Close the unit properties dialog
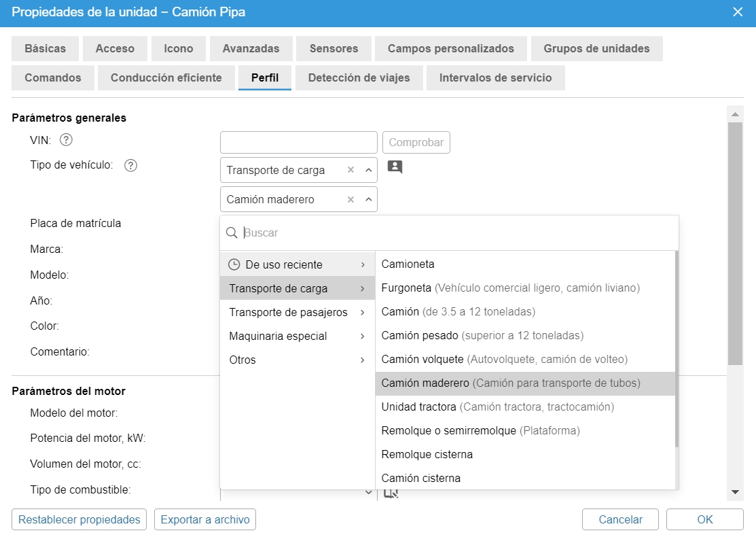Screen dimensions: 756x535 point(738,12)
